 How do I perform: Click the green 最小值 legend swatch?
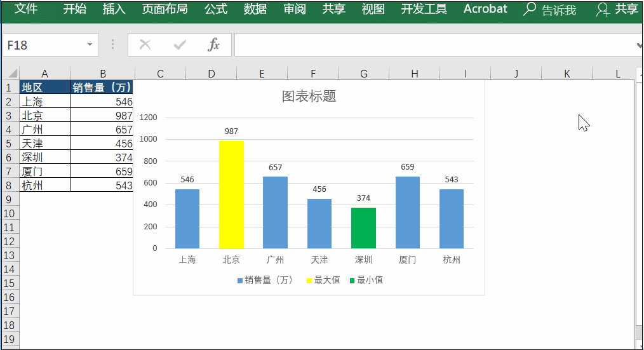coord(352,281)
